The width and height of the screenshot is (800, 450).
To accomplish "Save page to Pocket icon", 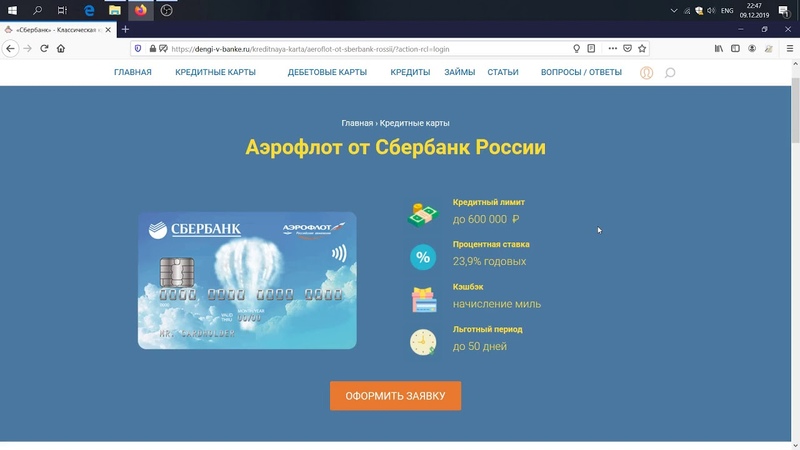I will pyautogui.click(x=628, y=48).
